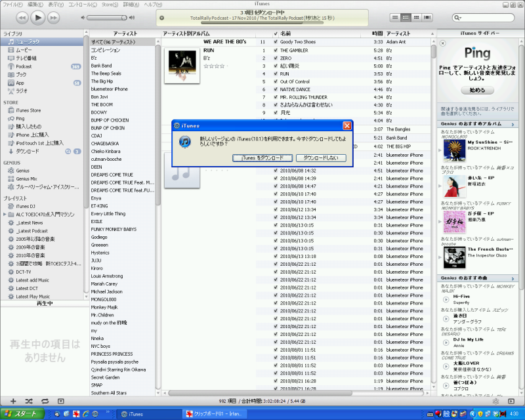Open the 表示(V) menu
The image size is (525, 420).
(x=56, y=5)
